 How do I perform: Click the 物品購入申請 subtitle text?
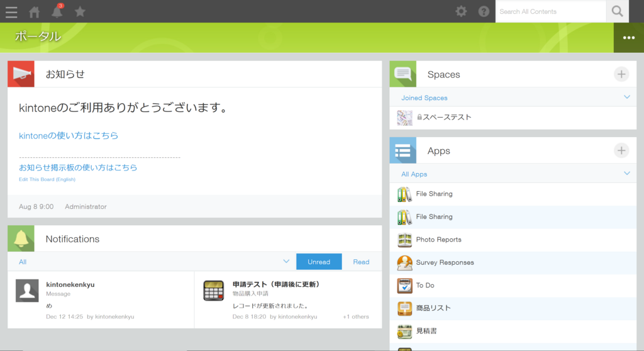[250, 294]
